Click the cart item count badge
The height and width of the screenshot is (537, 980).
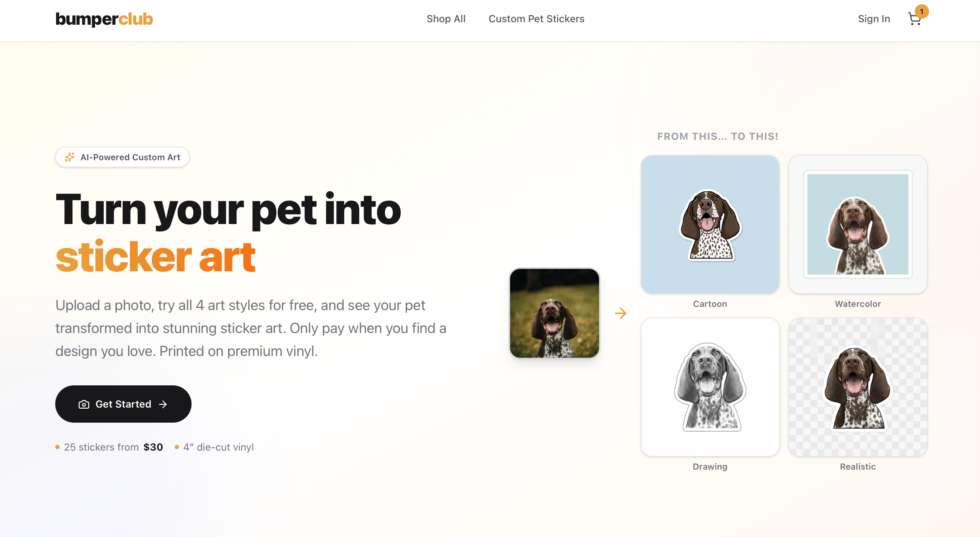pos(922,11)
